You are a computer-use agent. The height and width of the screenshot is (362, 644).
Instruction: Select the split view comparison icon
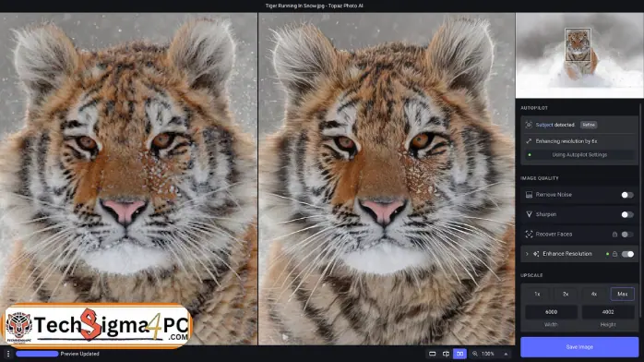coord(446,354)
